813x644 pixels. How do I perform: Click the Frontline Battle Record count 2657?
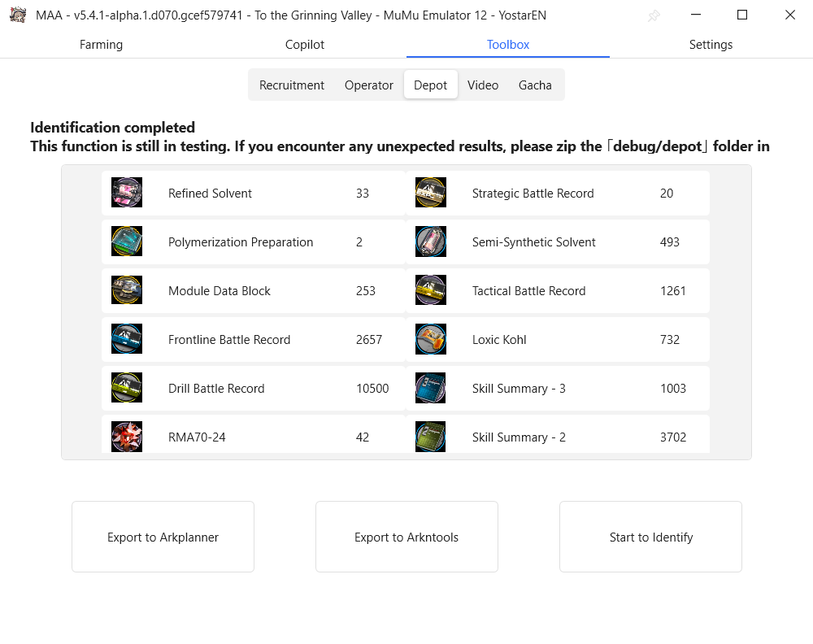(x=368, y=340)
